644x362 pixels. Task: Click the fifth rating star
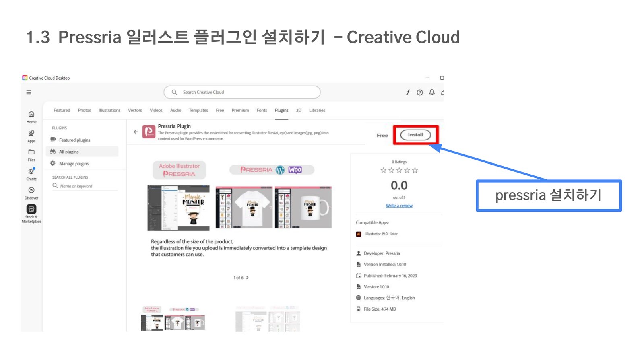(415, 170)
